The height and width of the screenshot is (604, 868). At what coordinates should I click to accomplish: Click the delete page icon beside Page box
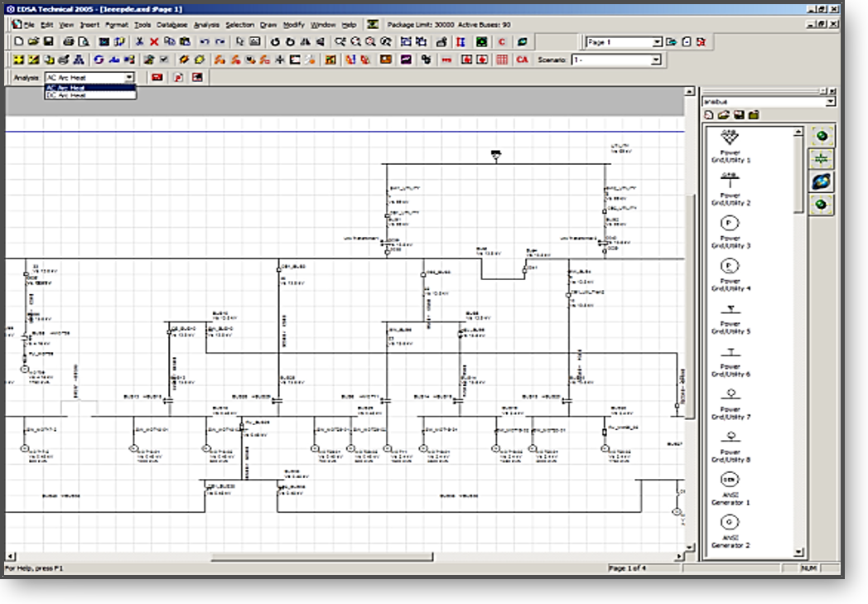(x=702, y=42)
